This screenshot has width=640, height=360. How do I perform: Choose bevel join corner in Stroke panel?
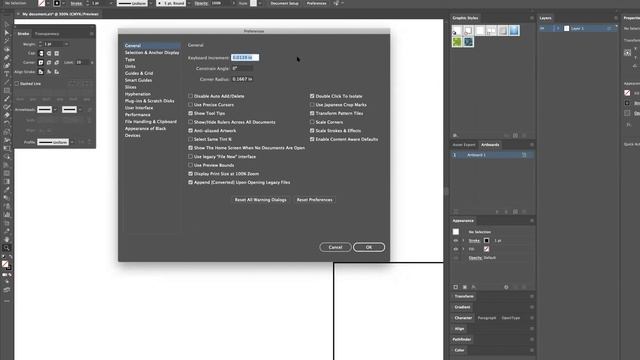(57, 62)
